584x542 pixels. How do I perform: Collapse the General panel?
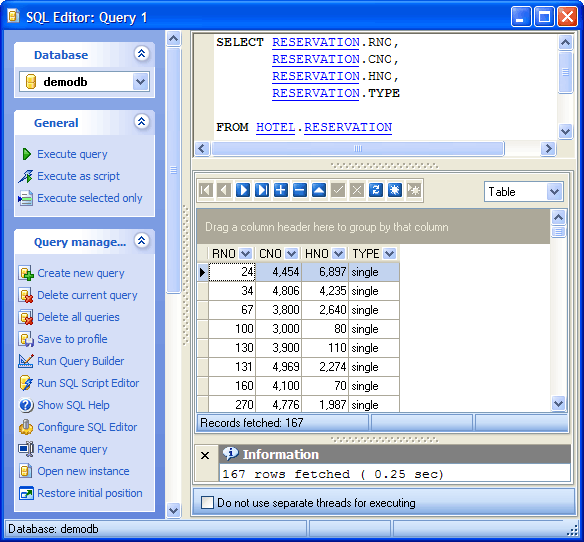click(x=142, y=122)
